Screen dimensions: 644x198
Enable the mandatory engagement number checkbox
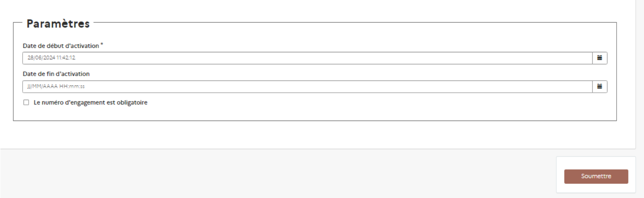[26, 103]
